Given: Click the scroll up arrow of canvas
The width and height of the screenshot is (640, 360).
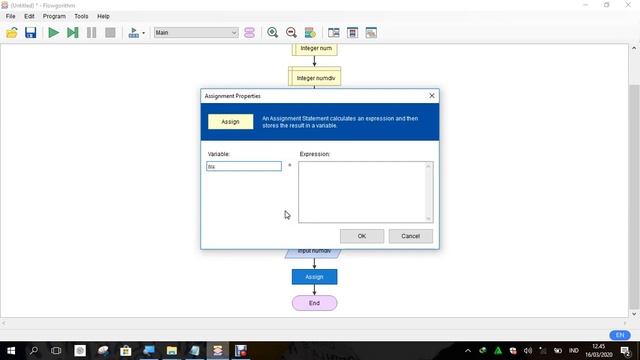Looking at the screenshot, I should [634, 48].
